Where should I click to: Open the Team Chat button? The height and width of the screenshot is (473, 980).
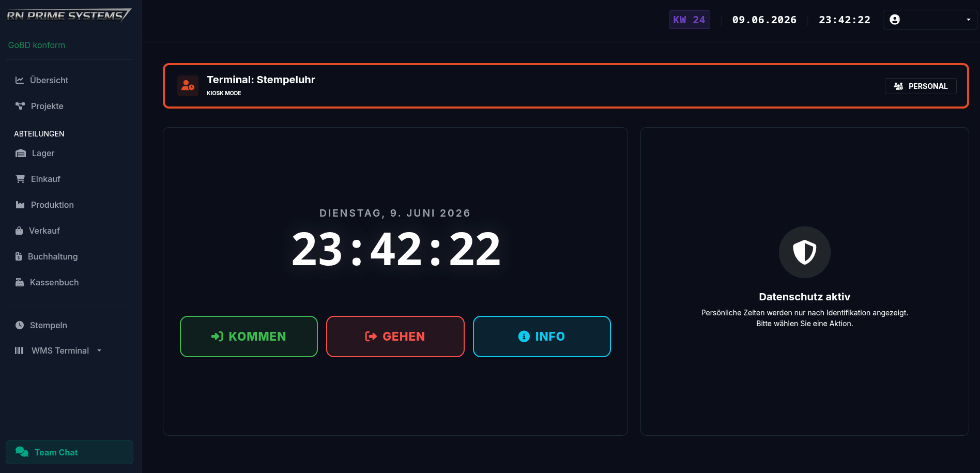[69, 452]
